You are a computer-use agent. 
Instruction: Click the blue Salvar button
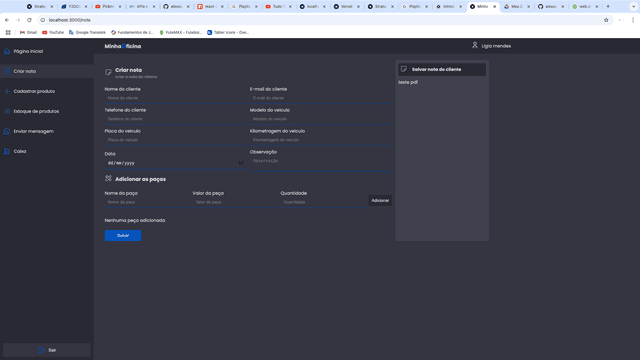point(123,236)
